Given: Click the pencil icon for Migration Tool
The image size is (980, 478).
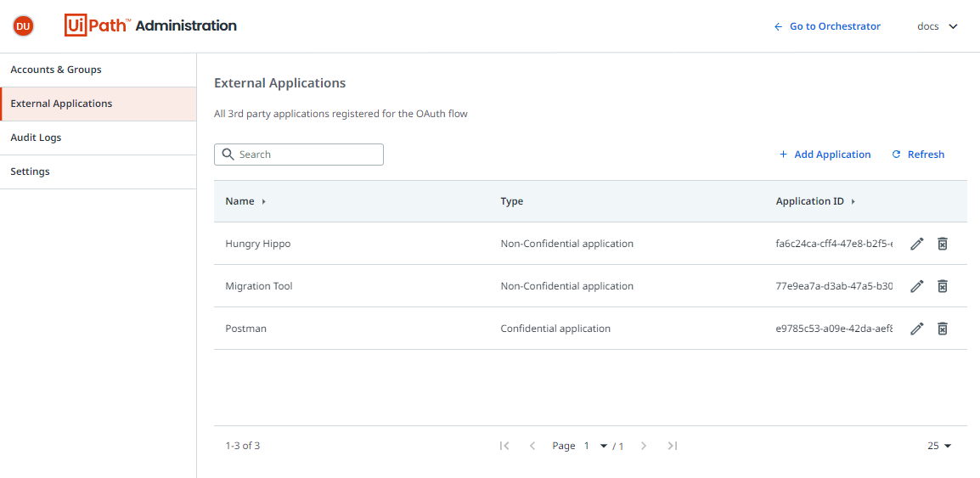Looking at the screenshot, I should pyautogui.click(x=917, y=286).
